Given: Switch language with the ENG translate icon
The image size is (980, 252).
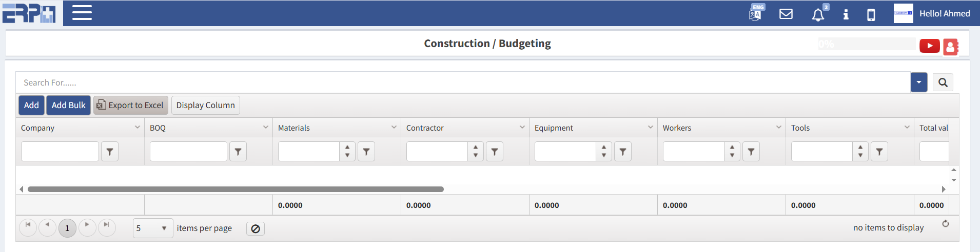Looking at the screenshot, I should click(756, 13).
